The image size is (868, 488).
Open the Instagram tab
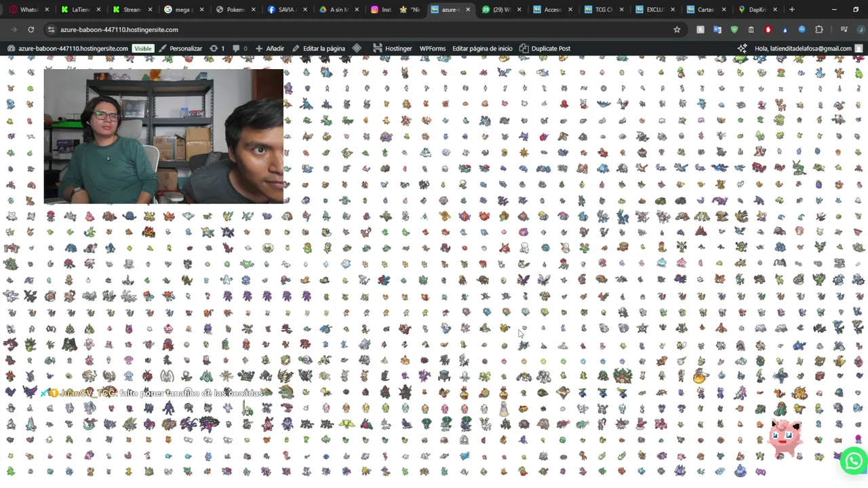(380, 9)
